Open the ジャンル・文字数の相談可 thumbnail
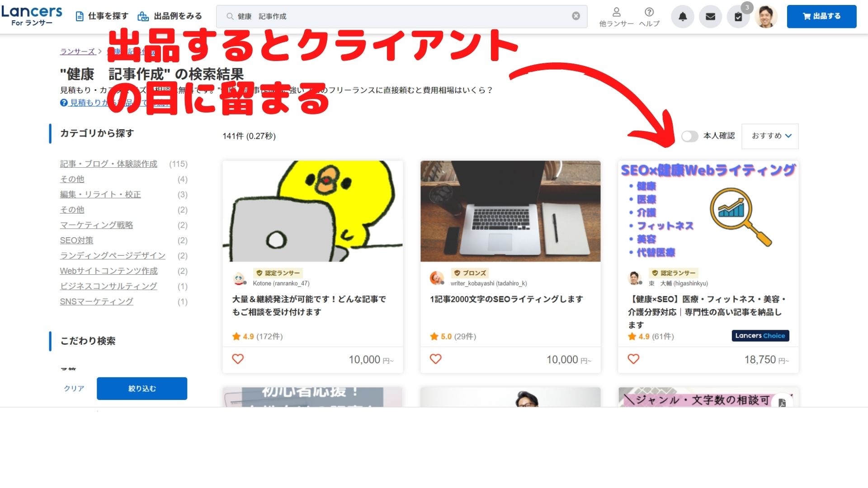 708,397
